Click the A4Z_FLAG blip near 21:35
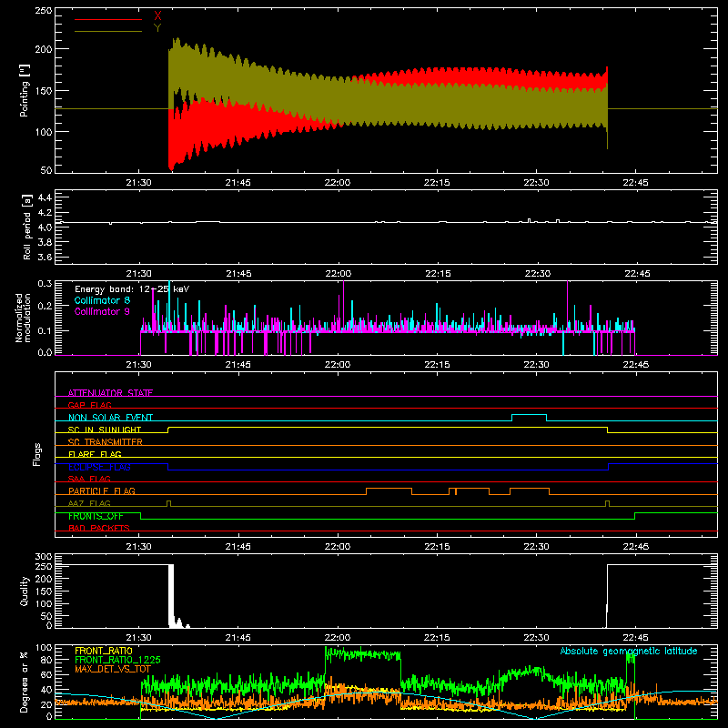The width and height of the screenshot is (728, 728). coord(168,503)
